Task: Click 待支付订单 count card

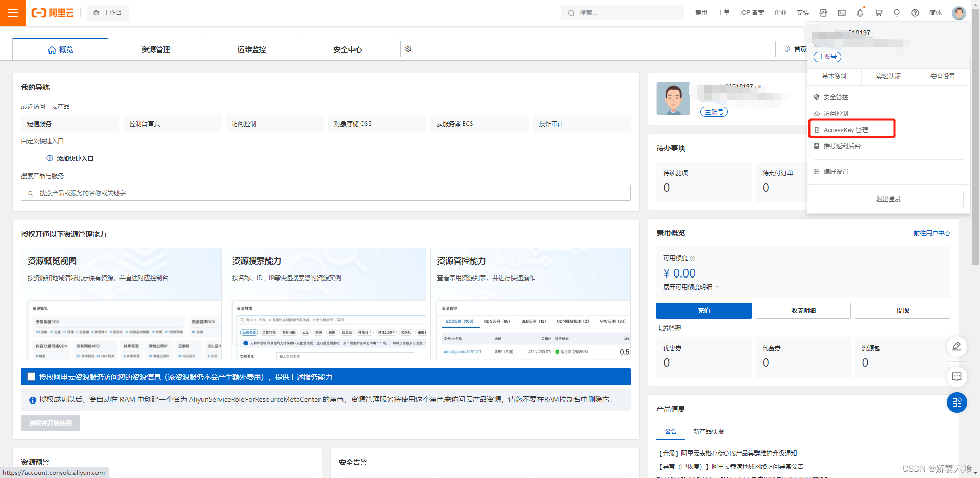Action: click(781, 181)
